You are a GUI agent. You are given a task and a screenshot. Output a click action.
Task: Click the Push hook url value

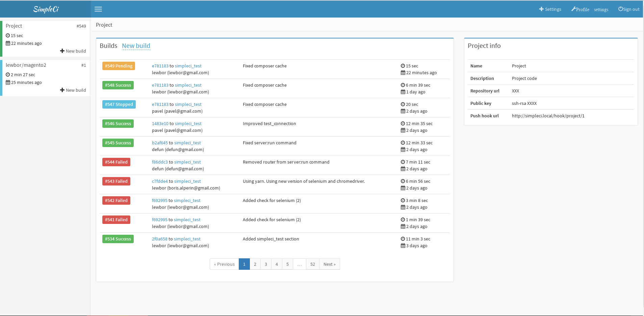[x=548, y=116]
